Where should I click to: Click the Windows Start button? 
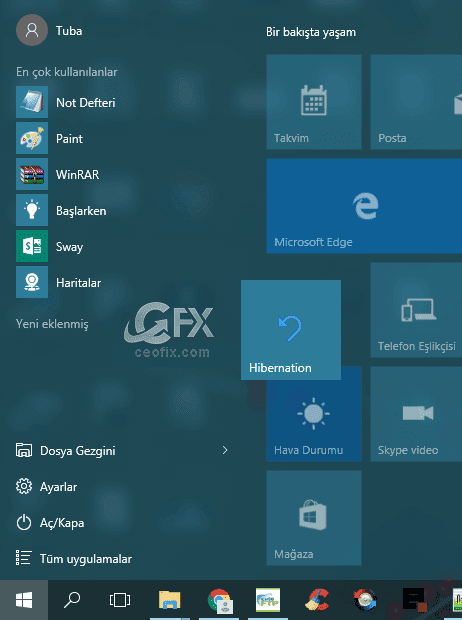[24, 600]
